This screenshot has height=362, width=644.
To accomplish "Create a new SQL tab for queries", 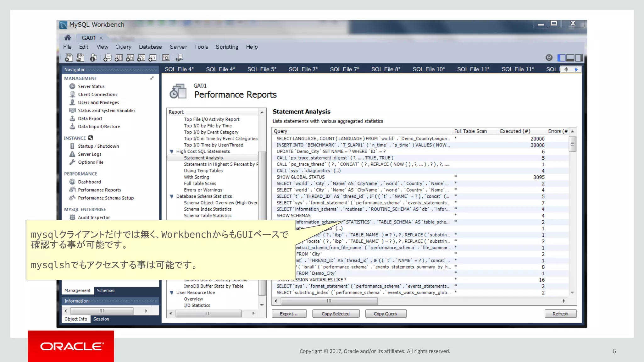I will click(69, 58).
